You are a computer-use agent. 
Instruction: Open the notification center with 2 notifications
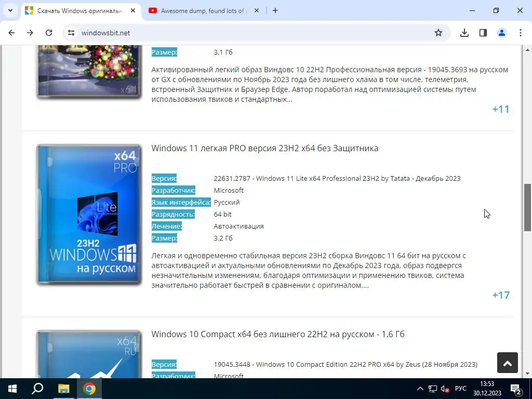coord(515,389)
